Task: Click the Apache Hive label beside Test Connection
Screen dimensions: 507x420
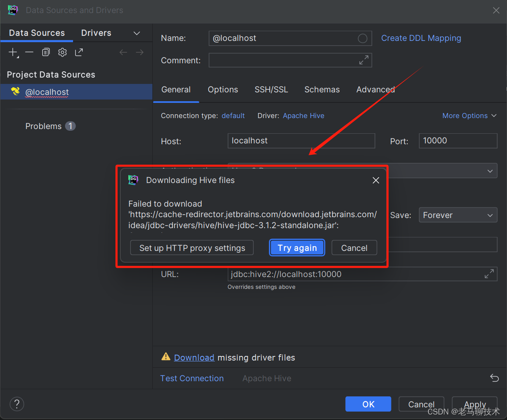Action: 267,378
